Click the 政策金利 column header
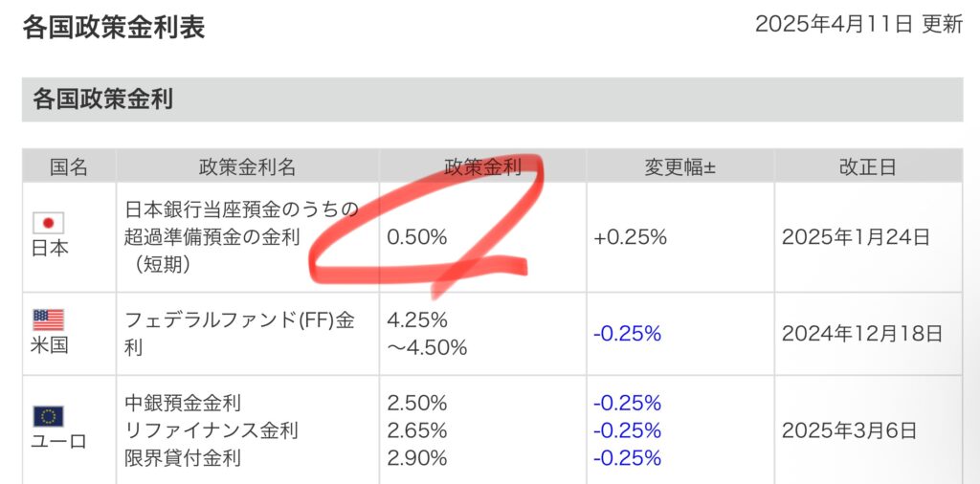This screenshot has height=484, width=980. click(482, 167)
